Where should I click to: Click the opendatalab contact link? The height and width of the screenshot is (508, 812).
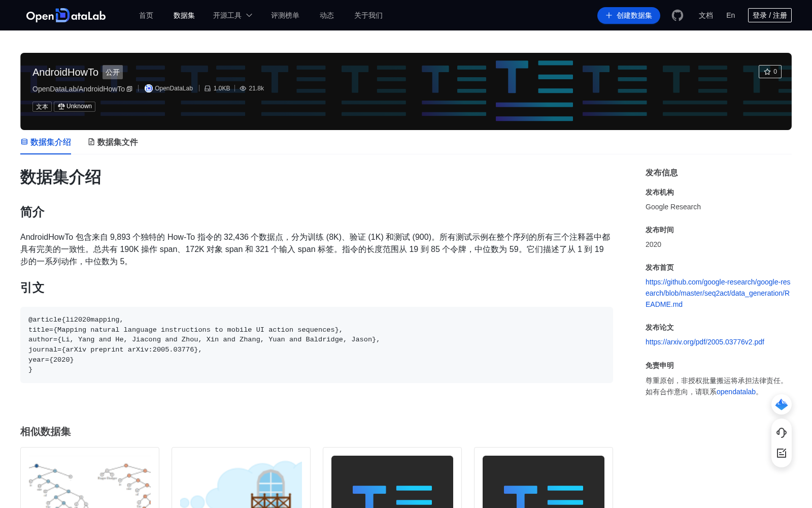[x=736, y=392]
